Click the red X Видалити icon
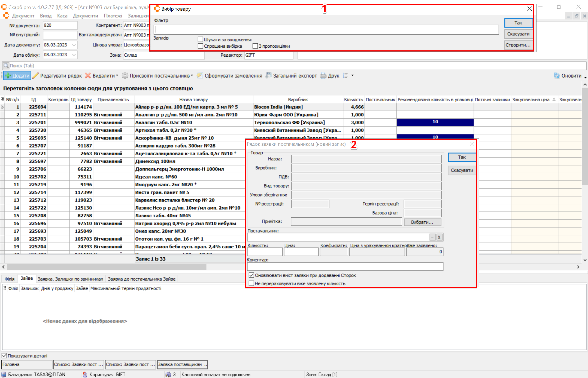The height and width of the screenshot is (378, 588). pos(88,76)
